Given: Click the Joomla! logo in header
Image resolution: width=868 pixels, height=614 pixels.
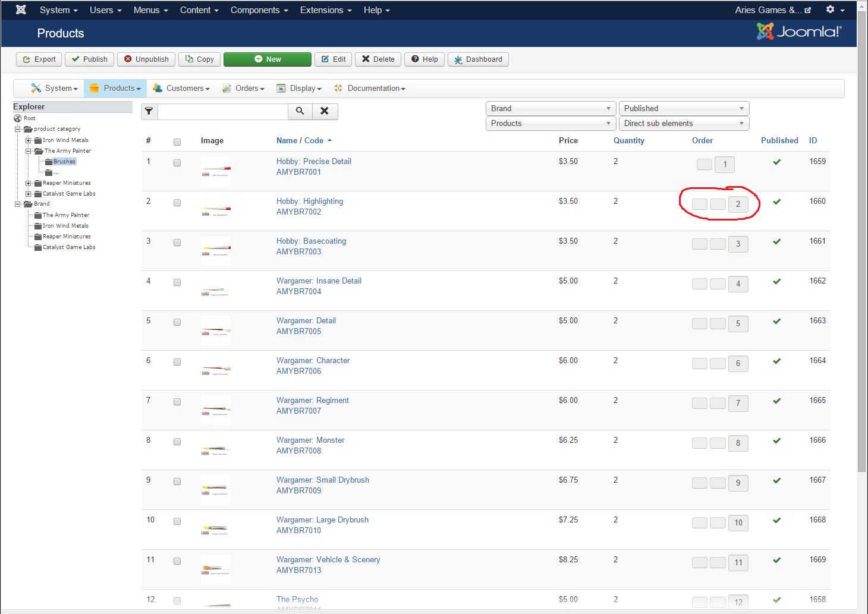Looking at the screenshot, I should point(799,32).
